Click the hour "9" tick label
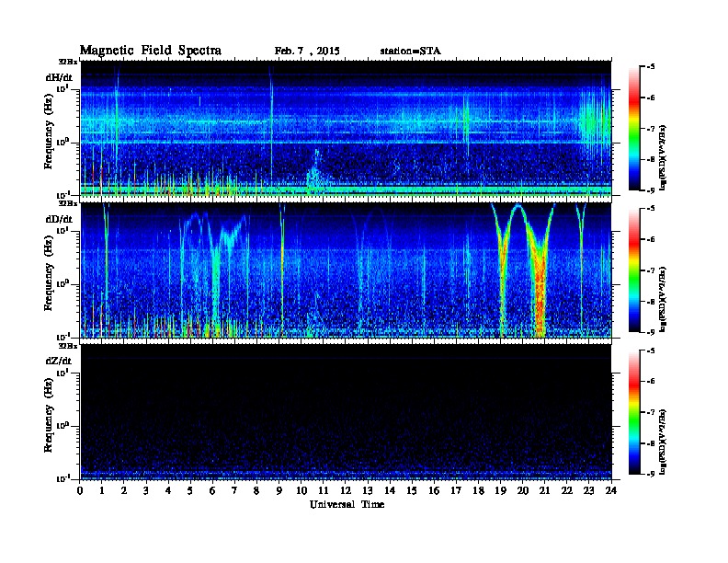The height and width of the screenshot is (563, 728). pyautogui.click(x=279, y=490)
